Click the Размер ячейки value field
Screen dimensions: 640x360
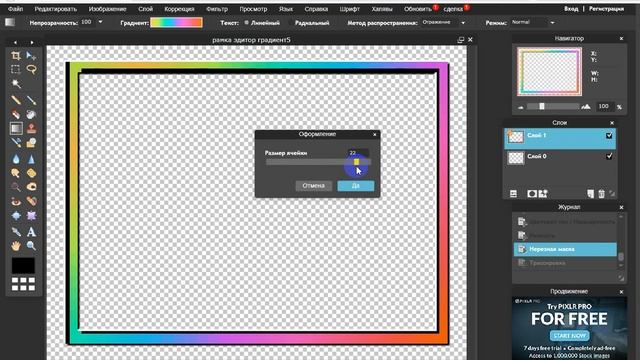point(358,153)
